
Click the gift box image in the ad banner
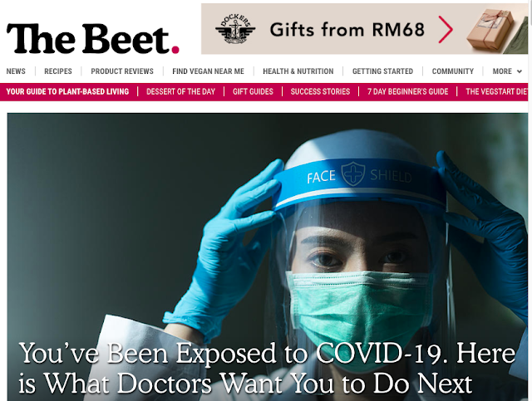[x=490, y=30]
